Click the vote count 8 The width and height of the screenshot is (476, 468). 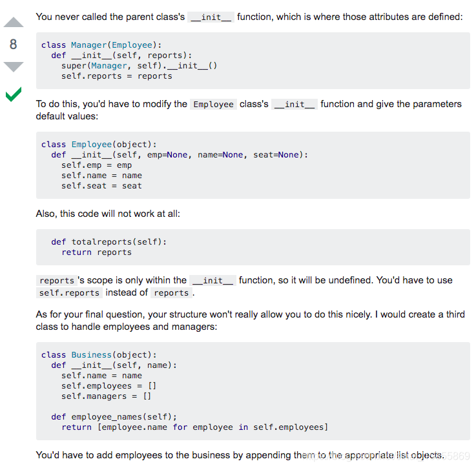pyautogui.click(x=13, y=45)
